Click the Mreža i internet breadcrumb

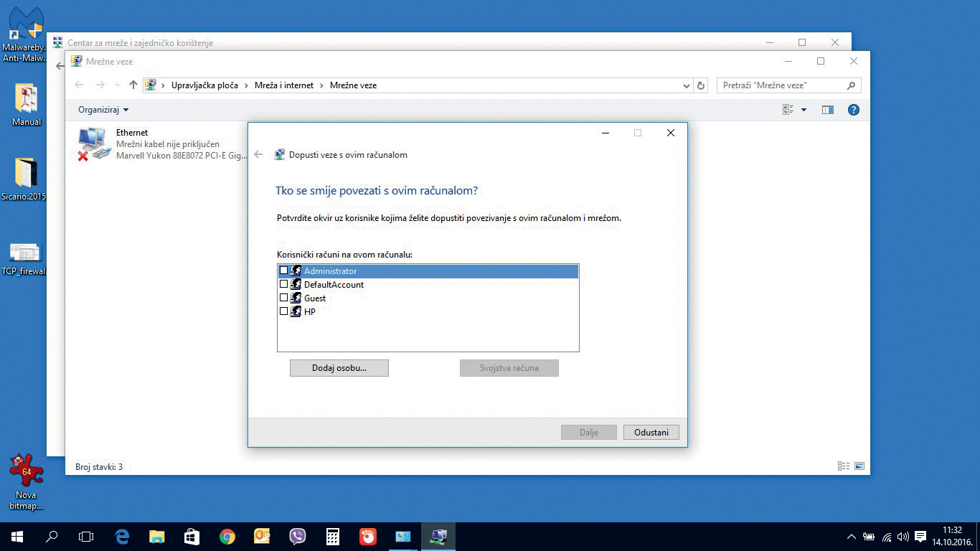coord(284,85)
